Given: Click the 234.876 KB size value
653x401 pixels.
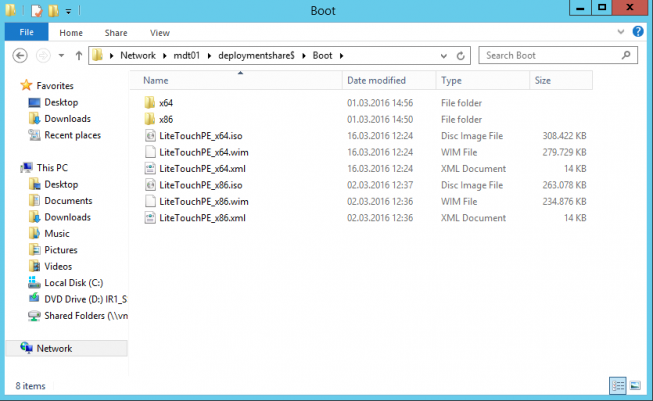Looking at the screenshot, I should pos(564,202).
